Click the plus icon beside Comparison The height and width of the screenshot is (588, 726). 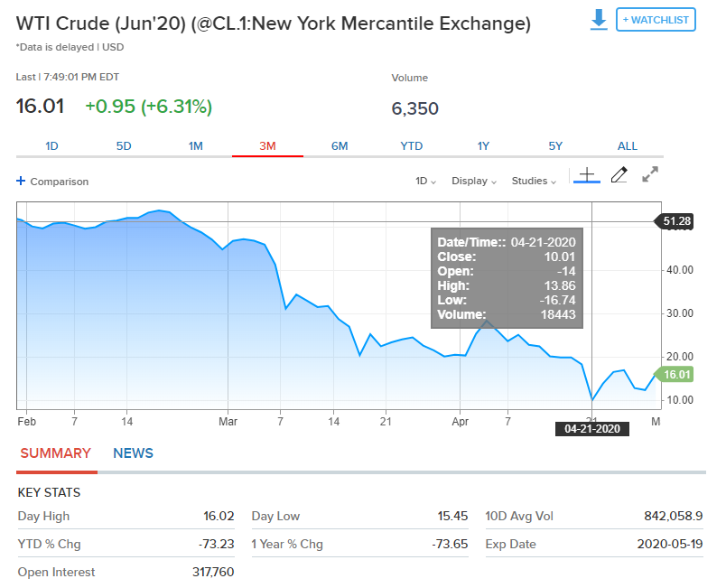[21, 181]
